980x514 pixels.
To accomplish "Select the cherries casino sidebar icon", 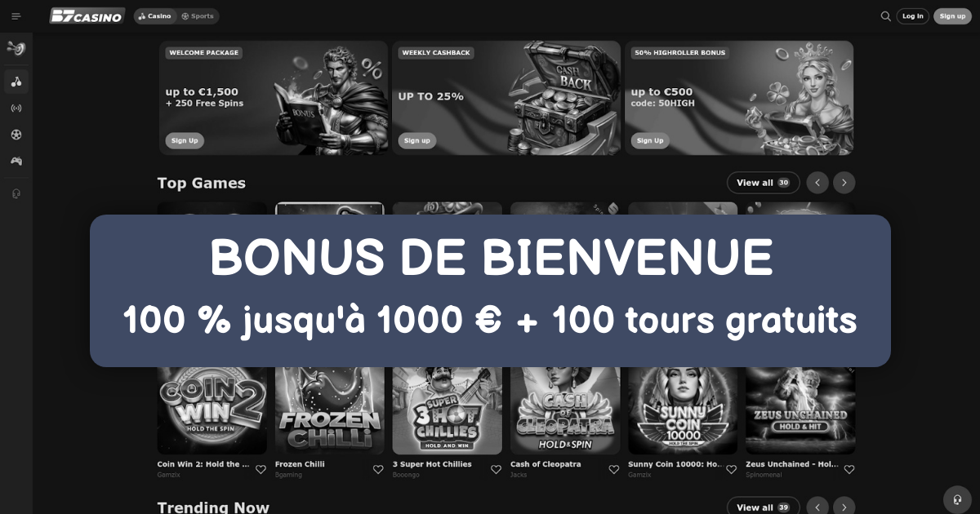I will [x=16, y=82].
